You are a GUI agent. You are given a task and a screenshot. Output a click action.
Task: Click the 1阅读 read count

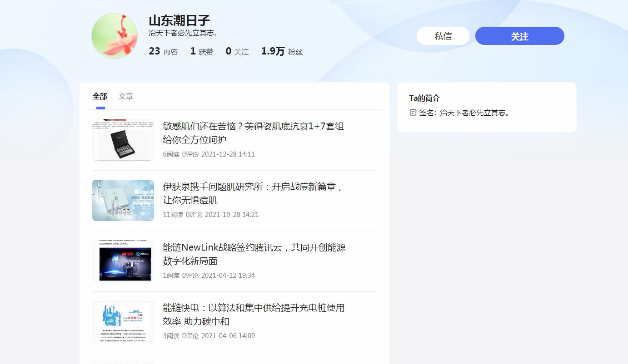click(171, 275)
